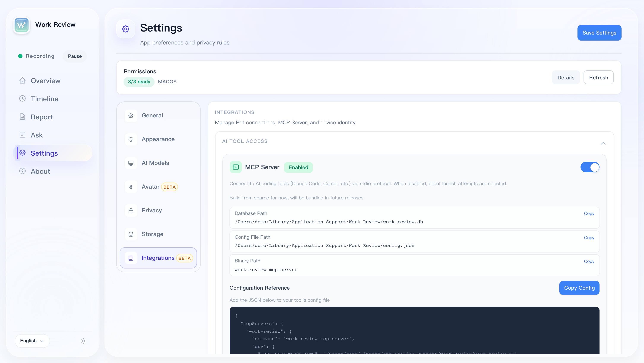Click the Appearance palette icon
The image size is (644, 363).
(131, 139)
